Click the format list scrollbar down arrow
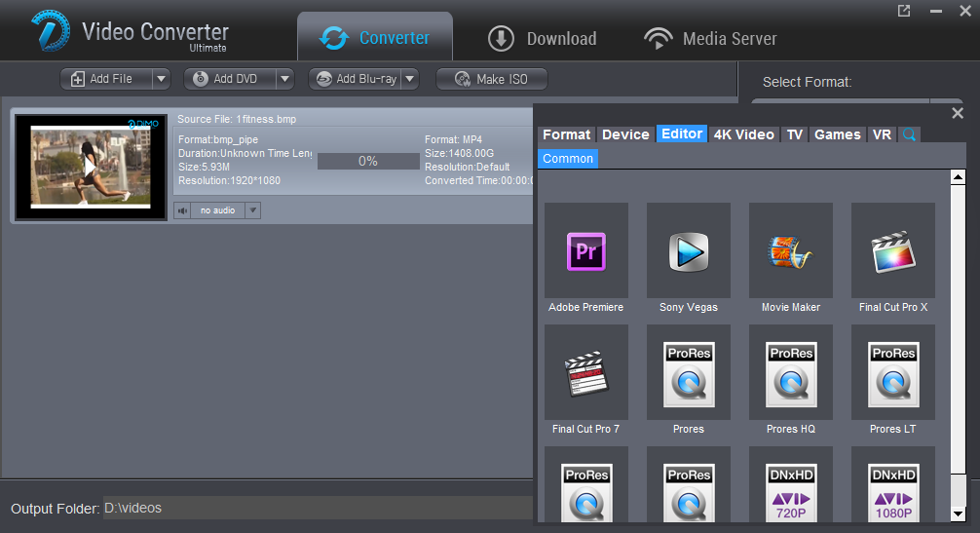Viewport: 980px width, 533px height. click(x=959, y=514)
